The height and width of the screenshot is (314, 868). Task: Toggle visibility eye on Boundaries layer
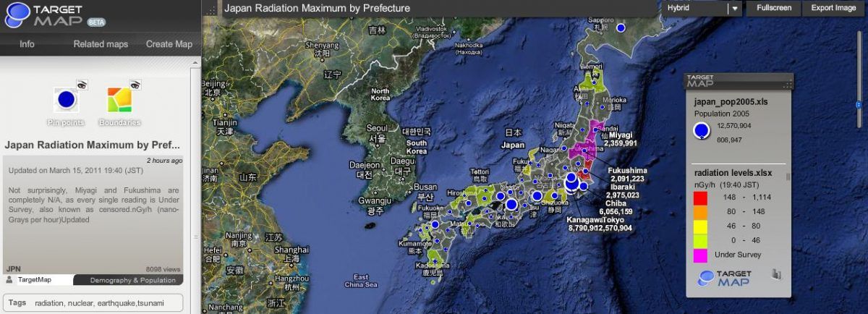[x=134, y=85]
